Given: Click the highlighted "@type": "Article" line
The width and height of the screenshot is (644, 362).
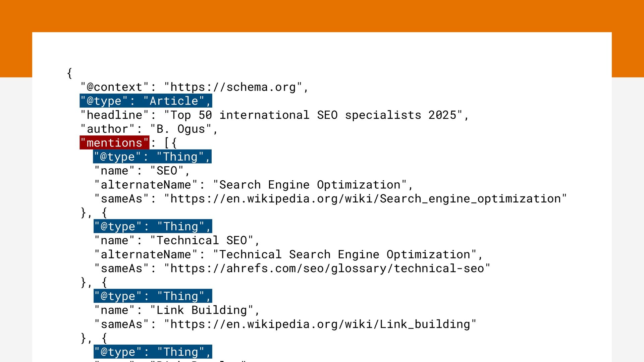Looking at the screenshot, I should (146, 101).
